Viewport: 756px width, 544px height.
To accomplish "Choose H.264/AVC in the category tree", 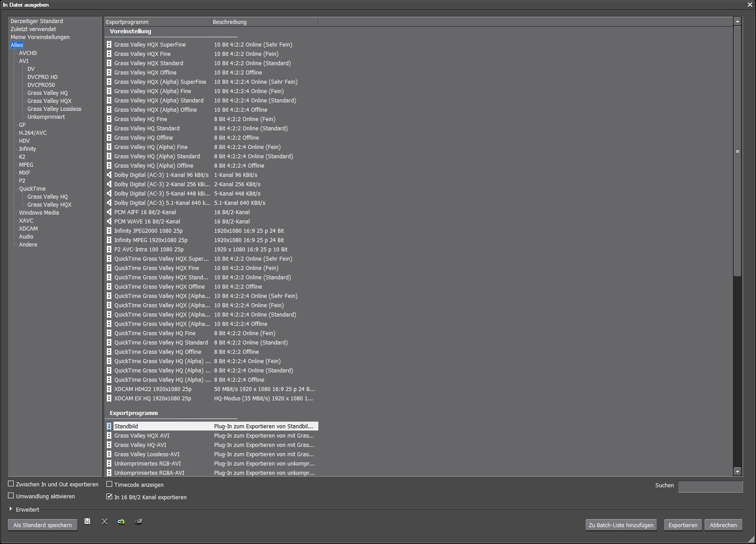I will pos(33,133).
